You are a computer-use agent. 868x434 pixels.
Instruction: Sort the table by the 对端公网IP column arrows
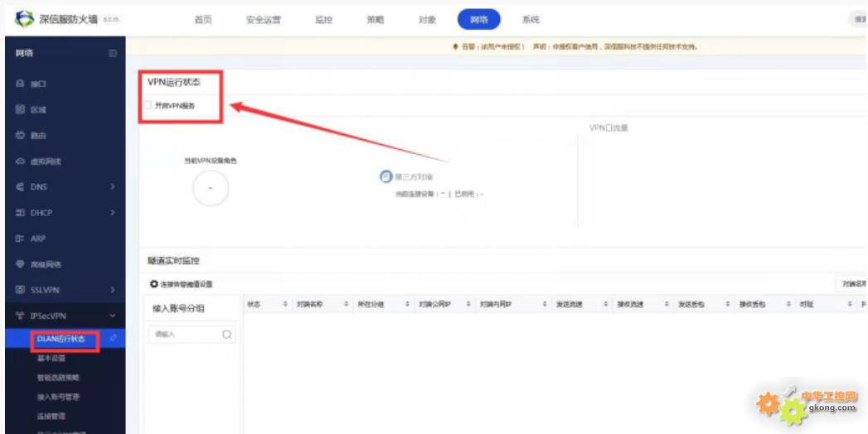468,305
